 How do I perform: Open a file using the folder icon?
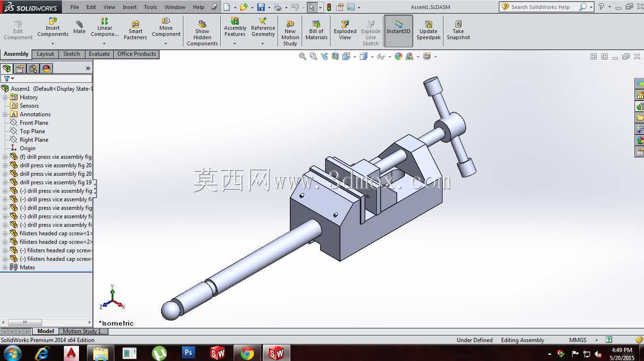coord(244,7)
